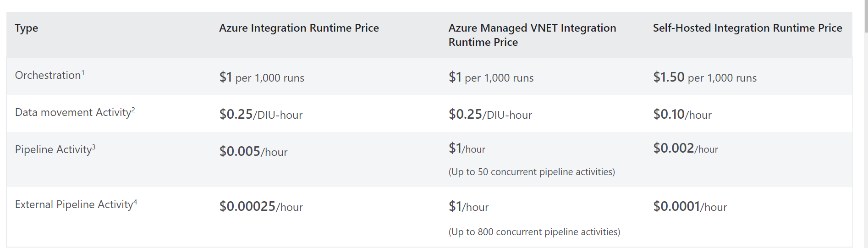Click the $0.0001/hour self-hosted external price
The width and height of the screenshot is (868, 248).
click(x=690, y=206)
